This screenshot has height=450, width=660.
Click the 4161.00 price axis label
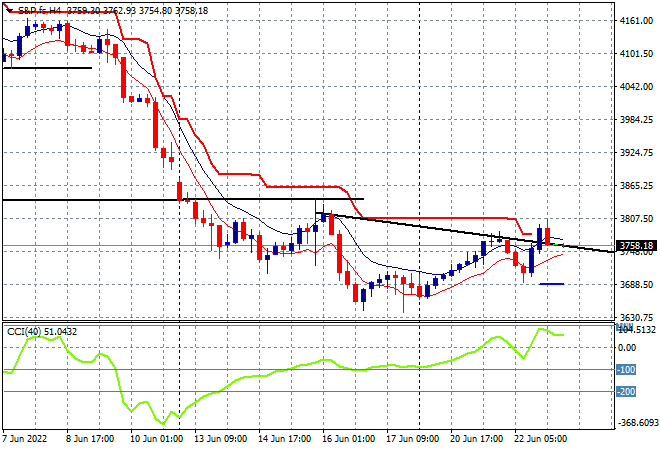point(636,21)
